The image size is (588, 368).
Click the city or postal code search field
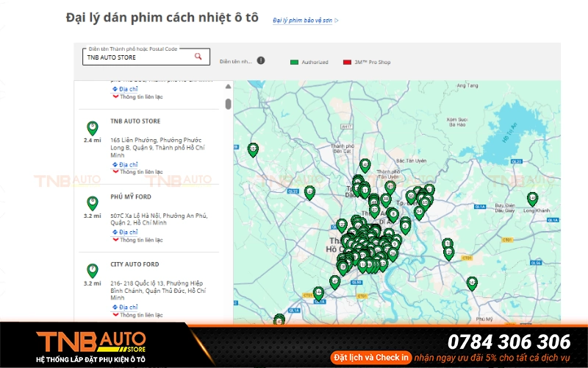pos(136,57)
